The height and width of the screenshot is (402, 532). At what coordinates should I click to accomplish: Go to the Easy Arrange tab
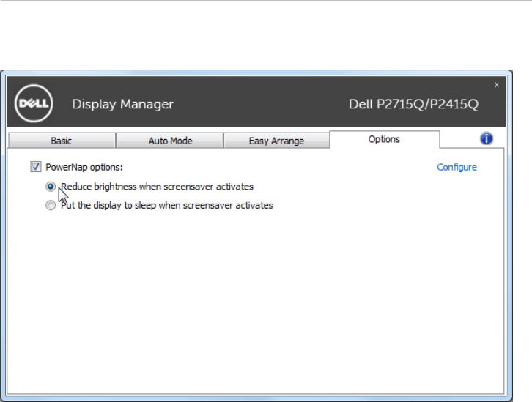tap(276, 141)
